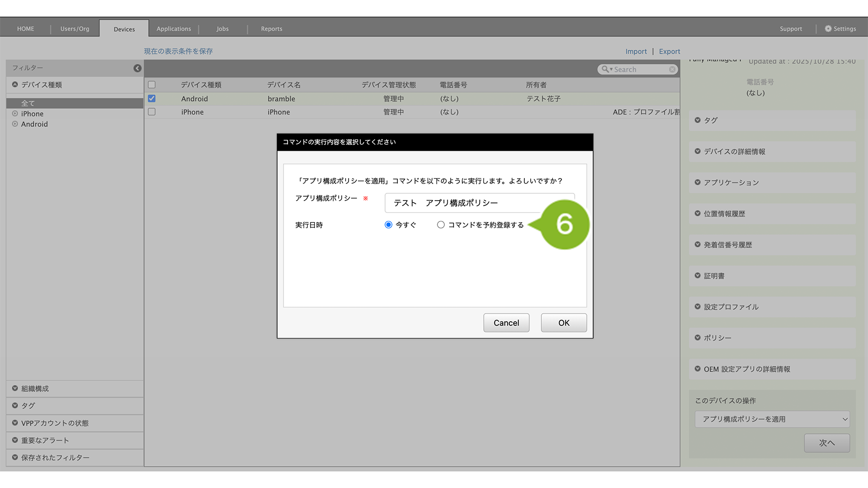
Task: Open アプリ構成ポリシーを適用 operation dropdown
Action: [772, 419]
